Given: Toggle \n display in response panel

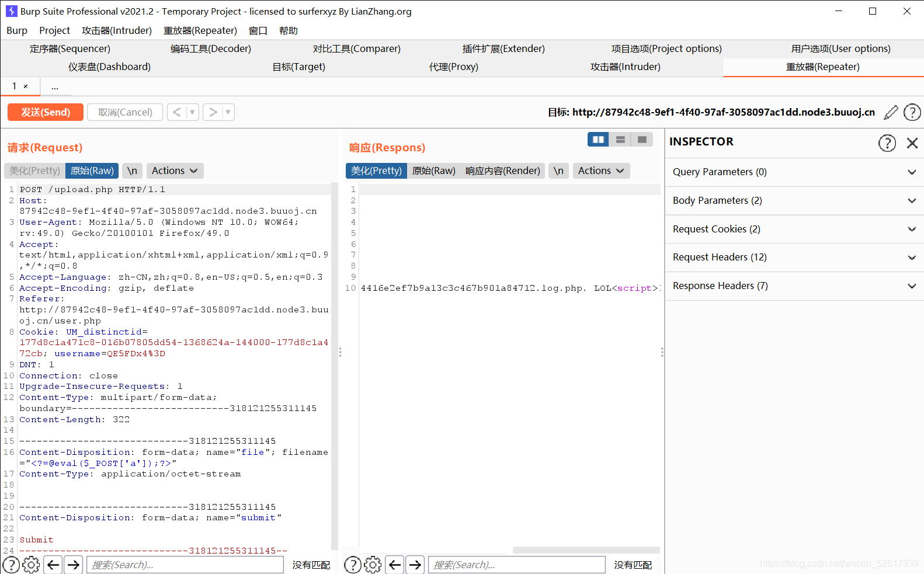Looking at the screenshot, I should [559, 171].
